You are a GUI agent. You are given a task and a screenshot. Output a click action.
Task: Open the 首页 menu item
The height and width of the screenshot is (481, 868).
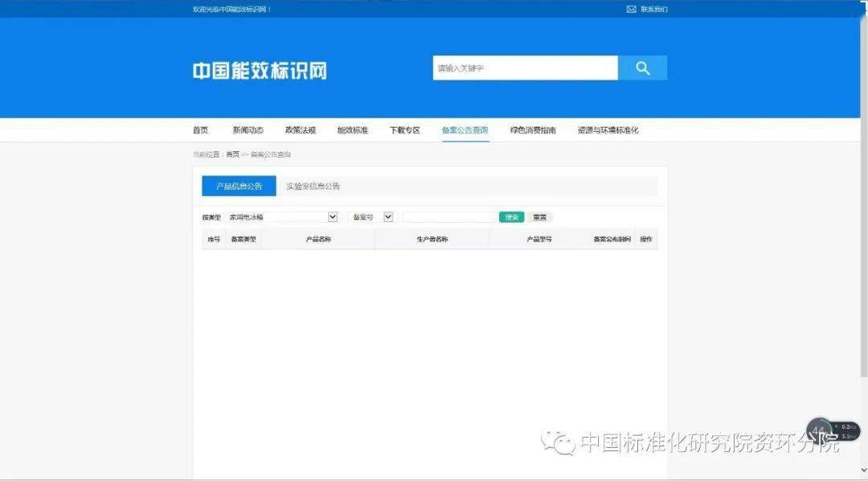[x=200, y=130]
